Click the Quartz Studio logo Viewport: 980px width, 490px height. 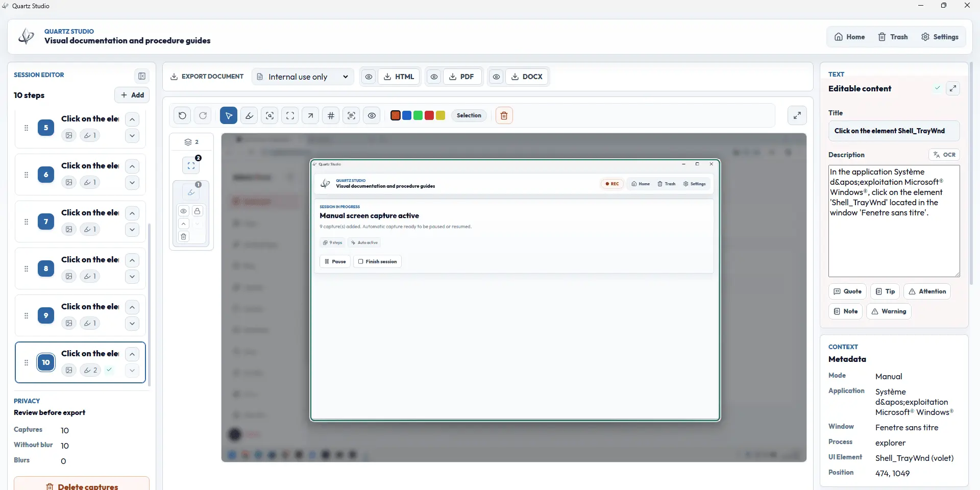pos(26,36)
